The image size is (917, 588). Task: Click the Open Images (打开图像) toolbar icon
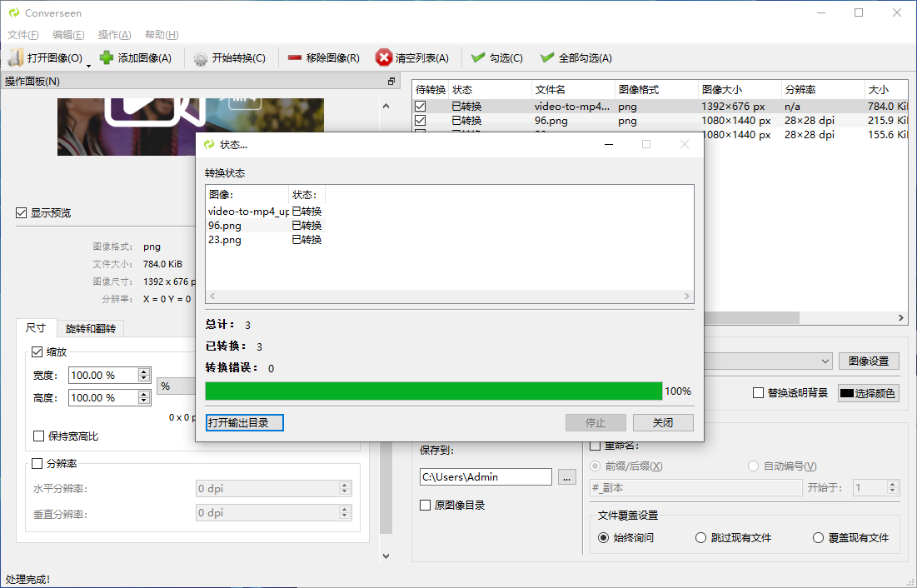[x=16, y=58]
